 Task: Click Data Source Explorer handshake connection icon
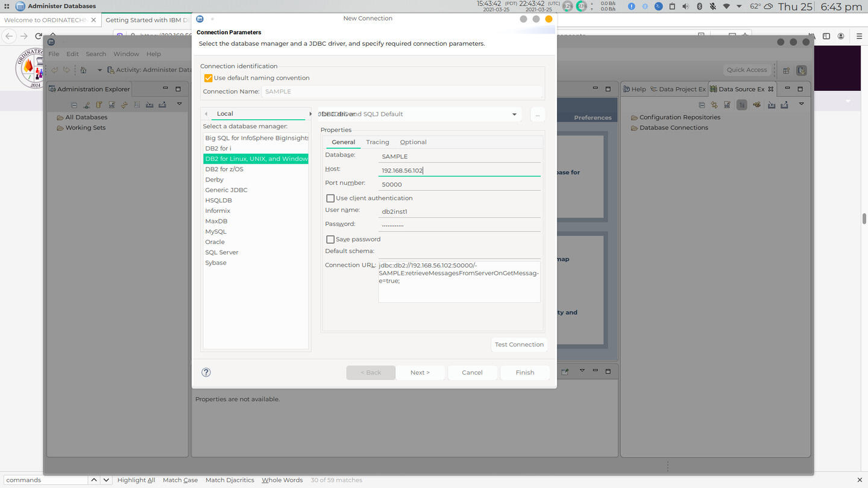click(756, 105)
